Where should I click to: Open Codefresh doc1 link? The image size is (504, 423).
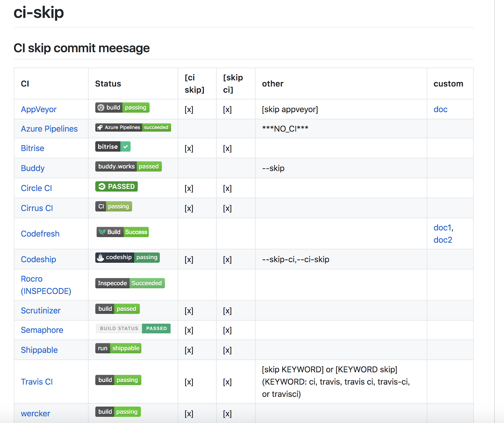click(x=443, y=228)
